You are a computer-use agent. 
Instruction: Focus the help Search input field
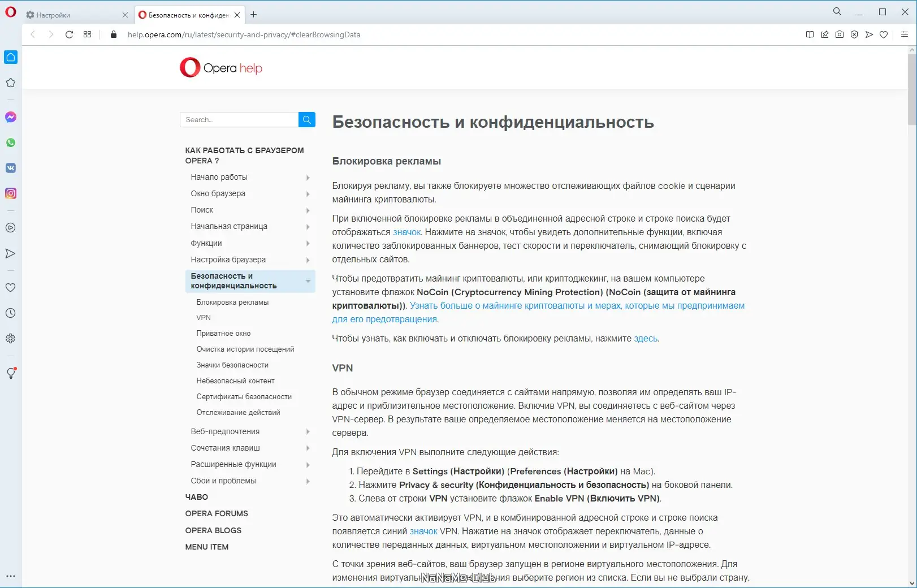pos(239,119)
